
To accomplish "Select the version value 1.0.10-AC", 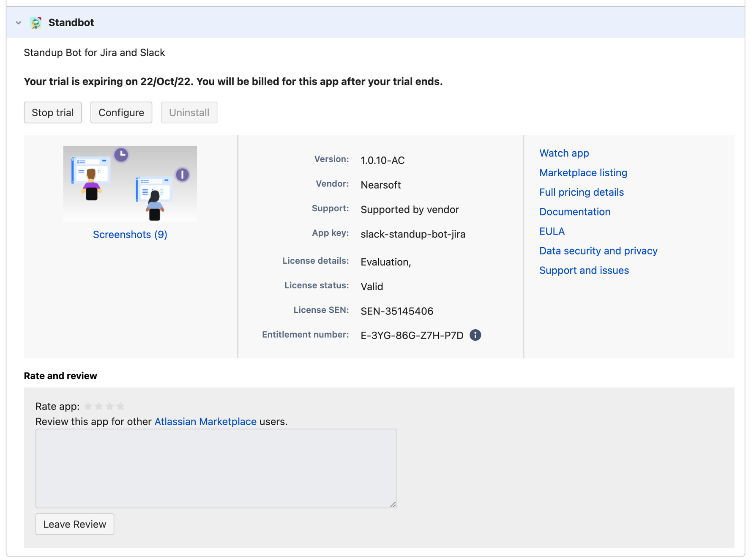I will click(x=382, y=160).
